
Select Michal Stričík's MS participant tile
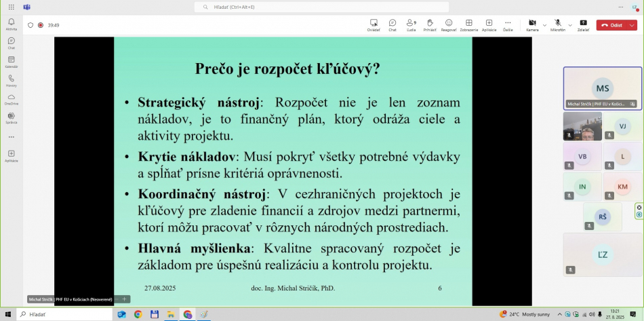click(x=602, y=88)
